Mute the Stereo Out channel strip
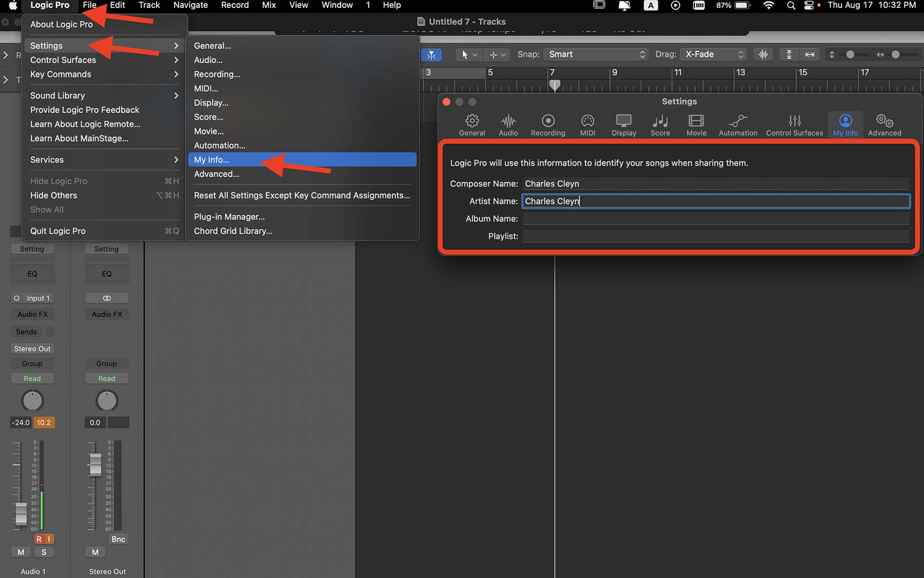 (x=95, y=552)
